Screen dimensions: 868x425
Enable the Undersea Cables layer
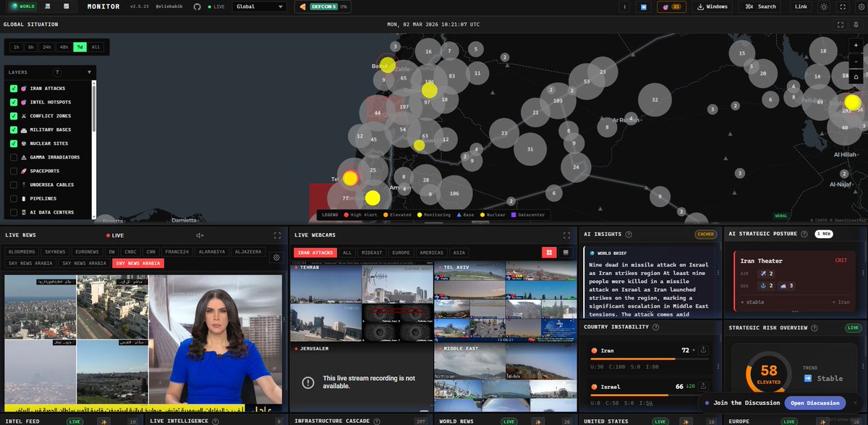tap(14, 185)
